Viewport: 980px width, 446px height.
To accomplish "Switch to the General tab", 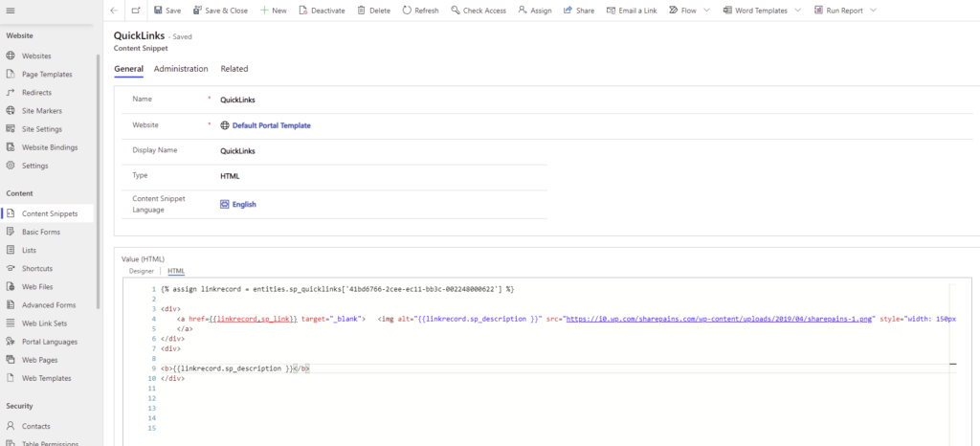I will coord(129,69).
